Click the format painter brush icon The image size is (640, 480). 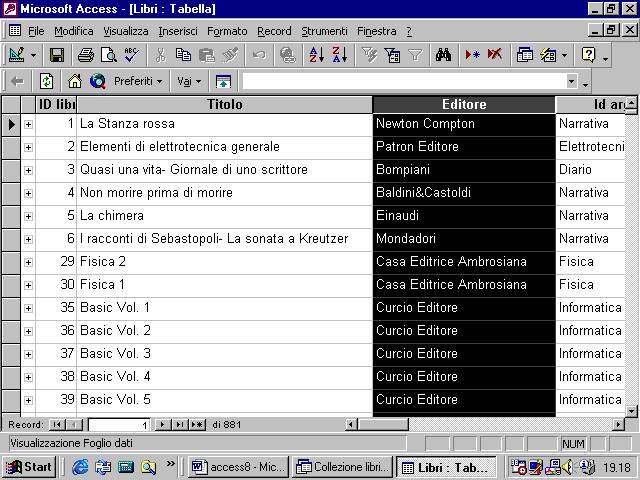point(230,55)
